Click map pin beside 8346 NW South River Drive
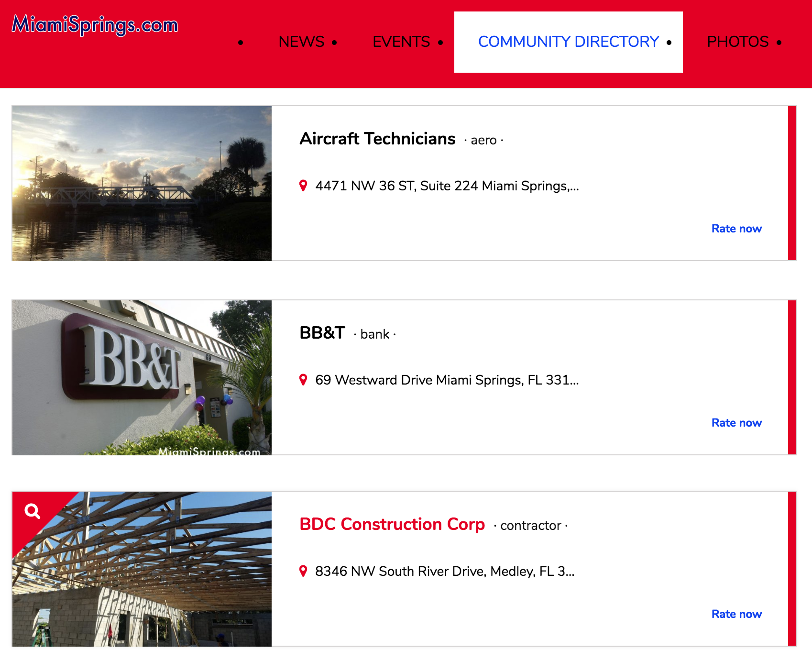Image resolution: width=812 pixels, height=661 pixels. (x=303, y=571)
